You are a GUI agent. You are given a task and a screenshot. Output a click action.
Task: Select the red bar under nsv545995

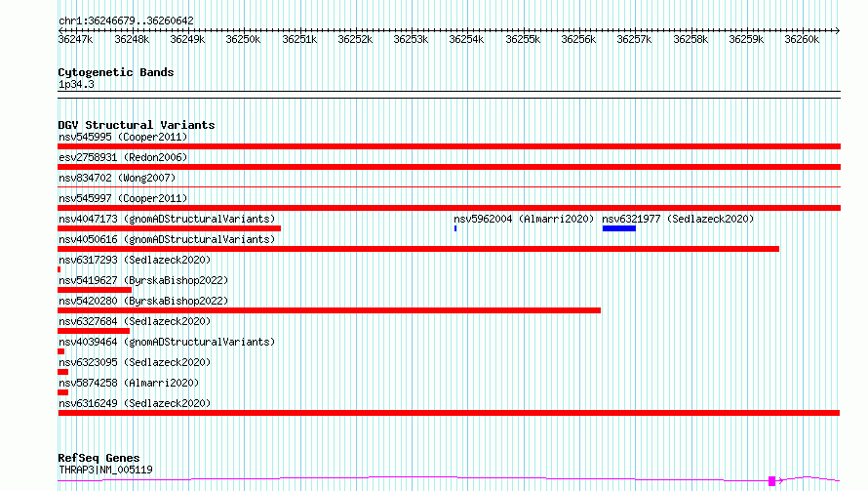tap(449, 146)
